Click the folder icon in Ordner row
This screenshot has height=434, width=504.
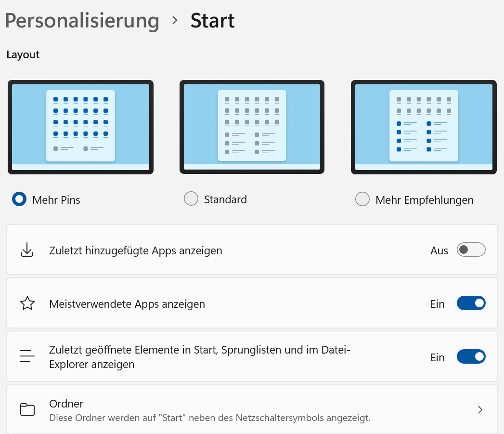27,409
